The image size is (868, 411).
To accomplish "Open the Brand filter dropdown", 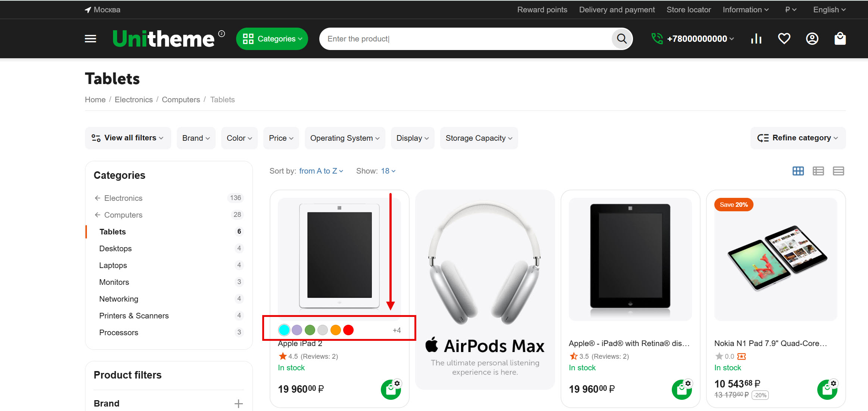I will coord(196,138).
